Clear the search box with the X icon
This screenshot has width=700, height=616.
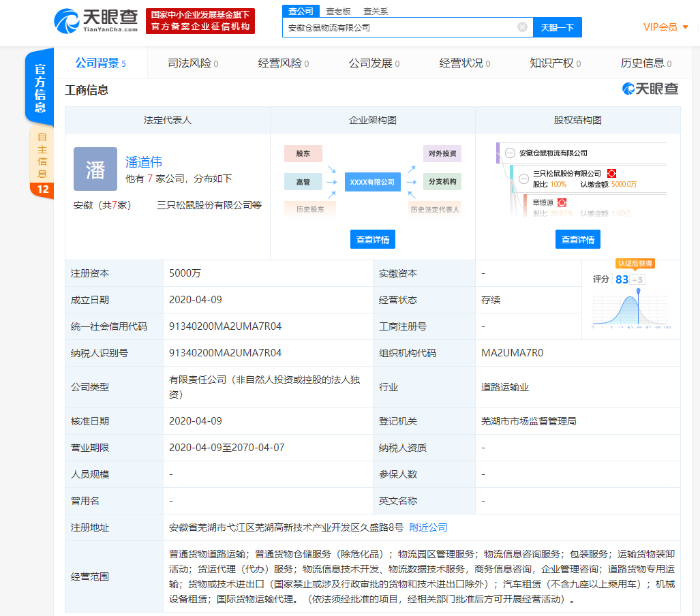(x=522, y=27)
